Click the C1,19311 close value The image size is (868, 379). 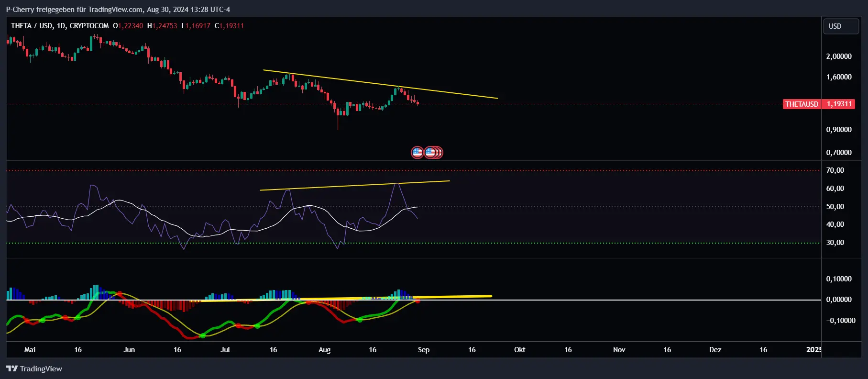click(229, 26)
